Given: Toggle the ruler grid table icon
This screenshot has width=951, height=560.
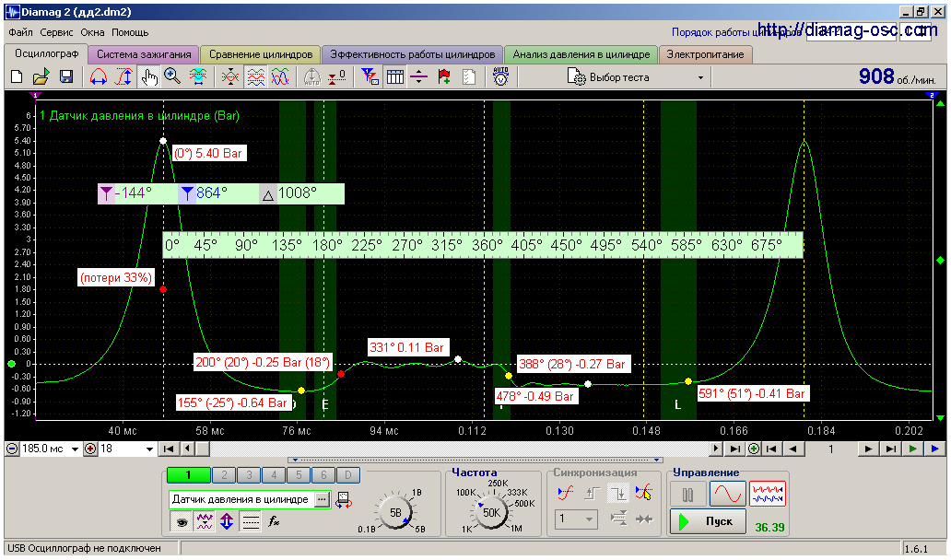Looking at the screenshot, I should 394,76.
